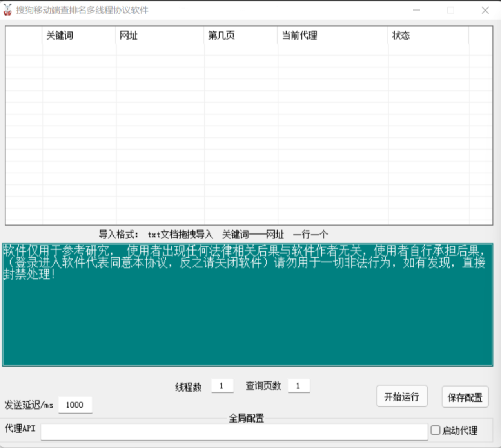Click the 导入格式 hint text
This screenshot has height=448, width=501.
coord(213,235)
